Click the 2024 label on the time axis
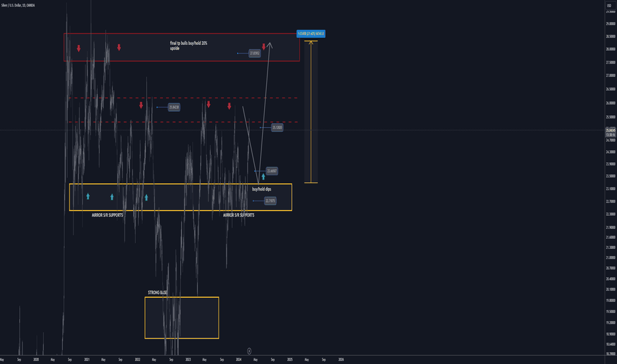The image size is (617, 364). tap(238, 359)
